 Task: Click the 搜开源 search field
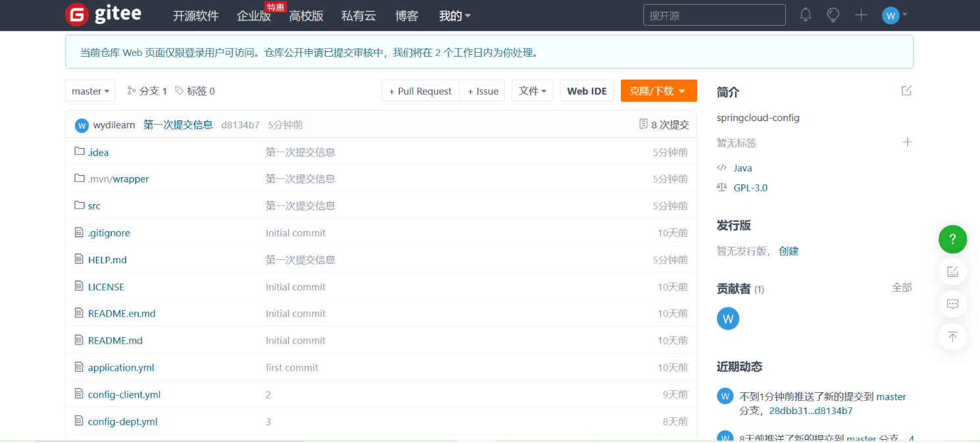[714, 15]
